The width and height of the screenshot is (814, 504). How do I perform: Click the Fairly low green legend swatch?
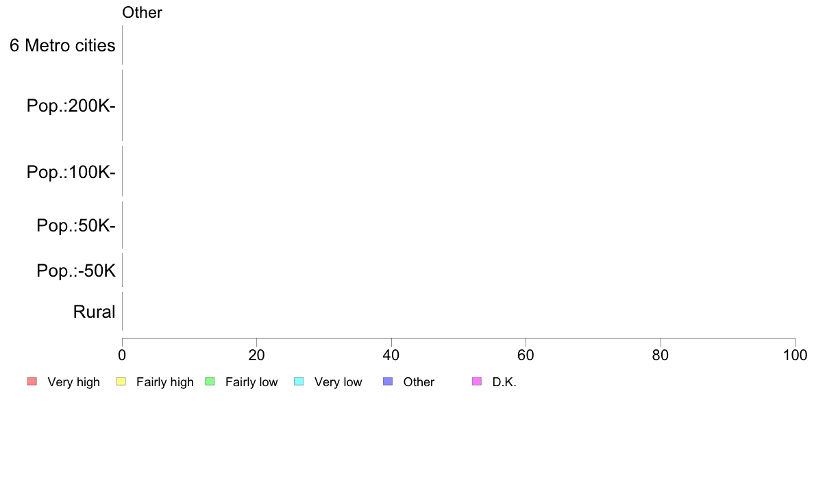click(x=210, y=381)
